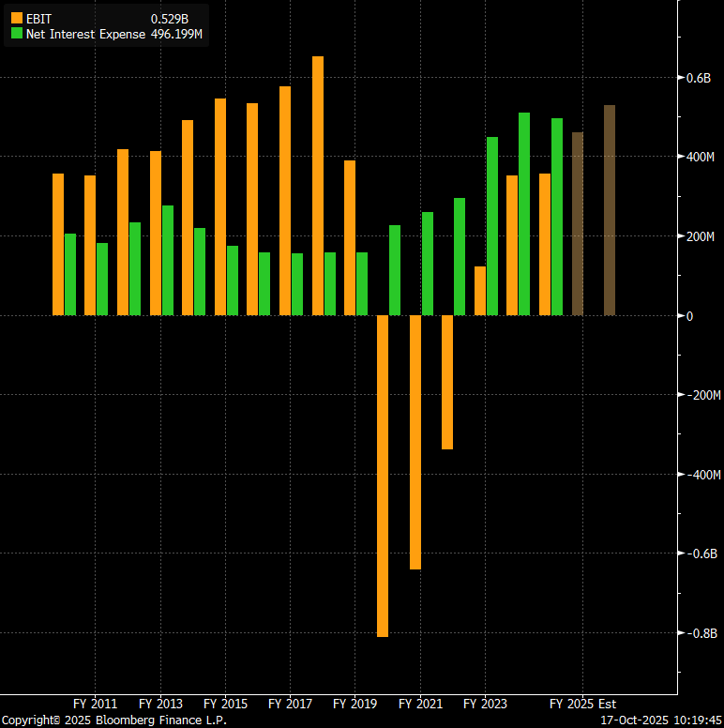Viewport: 724px width, 728px height.
Task: Select the short orange EBIT bar near 120M
Action: pyautogui.click(x=480, y=291)
